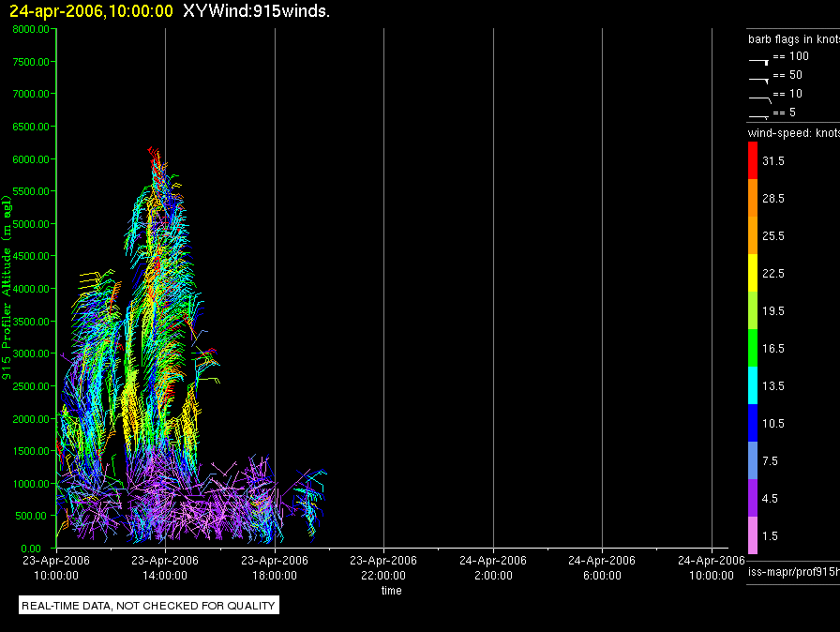840x632 pixels.
Task: Click the 'time' x-axis label
Action: click(x=392, y=590)
